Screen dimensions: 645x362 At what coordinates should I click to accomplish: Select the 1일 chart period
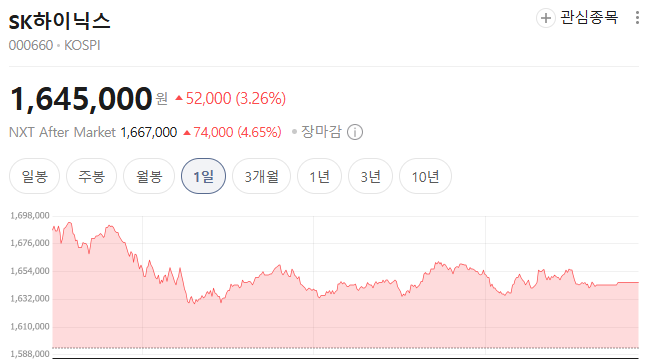(x=203, y=176)
